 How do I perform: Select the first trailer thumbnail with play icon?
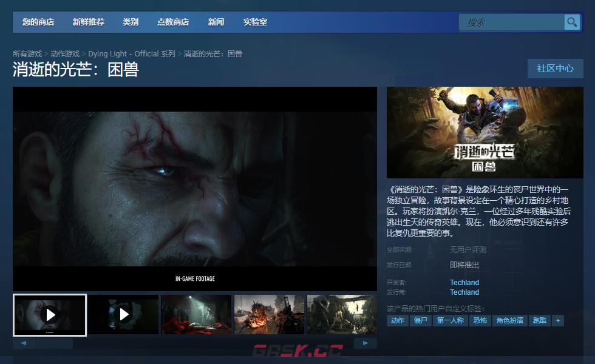(50, 315)
